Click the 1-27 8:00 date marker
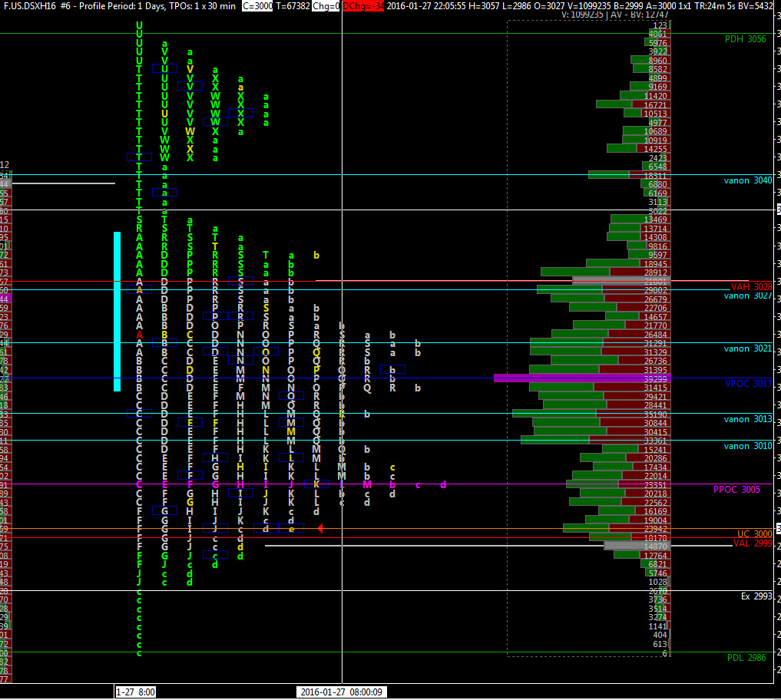The height and width of the screenshot is (700, 781). 135,692
